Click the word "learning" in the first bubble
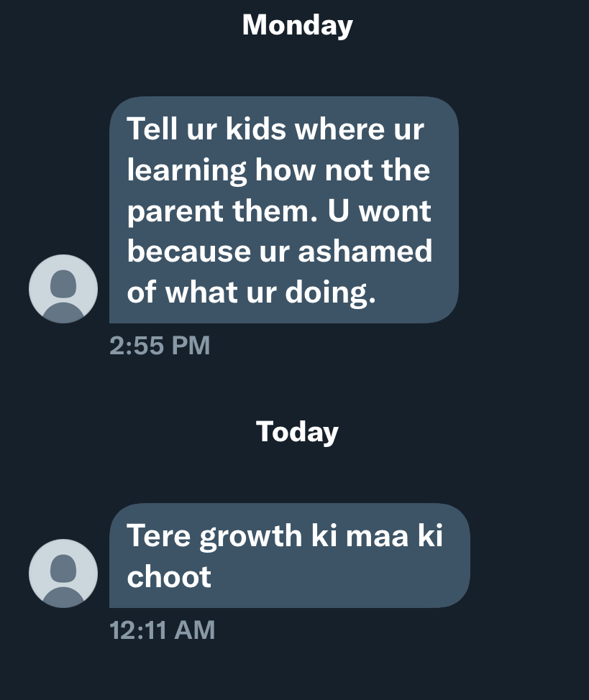Image resolution: width=589 pixels, height=700 pixels. (x=186, y=171)
